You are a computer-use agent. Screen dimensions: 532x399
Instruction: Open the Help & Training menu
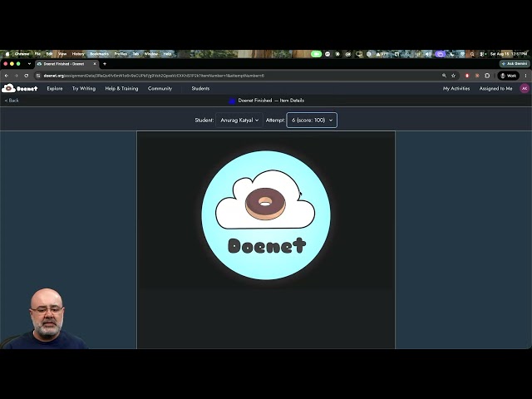[x=121, y=89]
